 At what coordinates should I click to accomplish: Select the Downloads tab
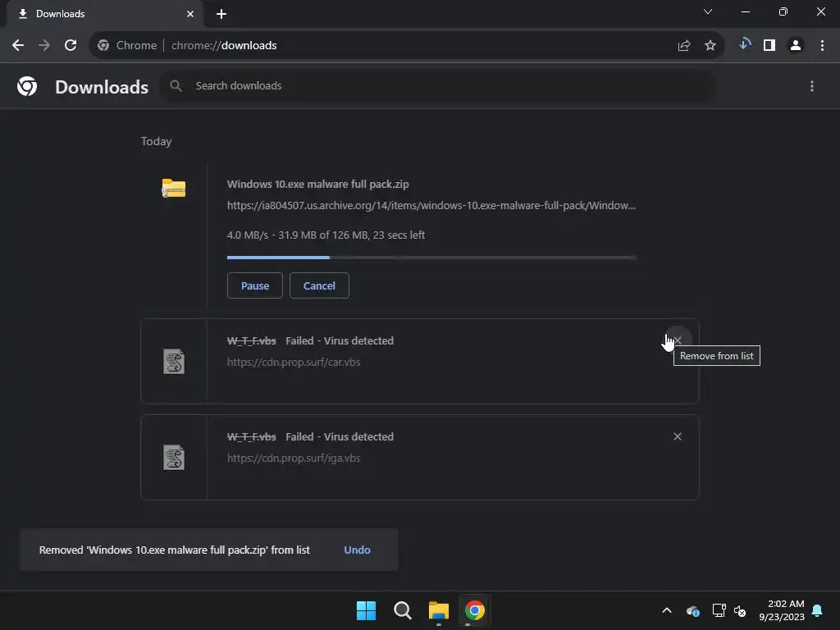pyautogui.click(x=104, y=14)
